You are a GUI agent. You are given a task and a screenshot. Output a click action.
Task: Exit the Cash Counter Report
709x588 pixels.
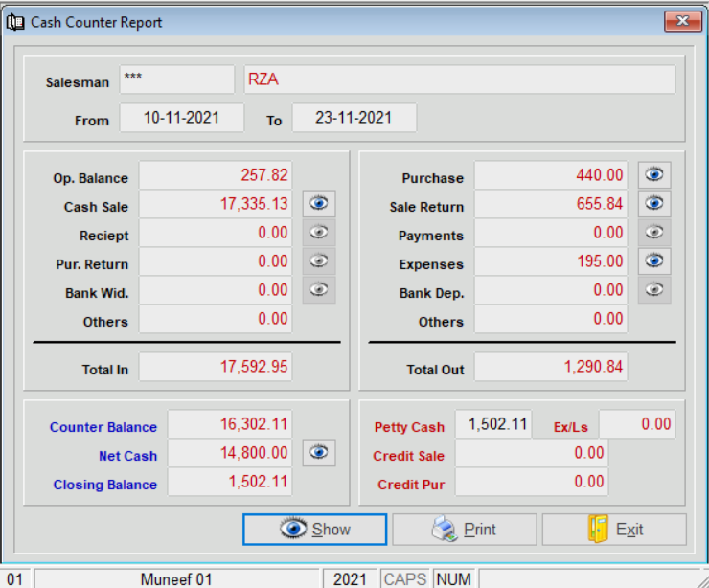(x=614, y=530)
